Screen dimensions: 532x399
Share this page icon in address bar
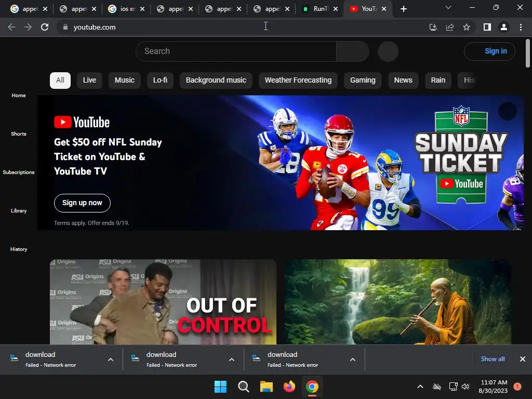(x=450, y=27)
